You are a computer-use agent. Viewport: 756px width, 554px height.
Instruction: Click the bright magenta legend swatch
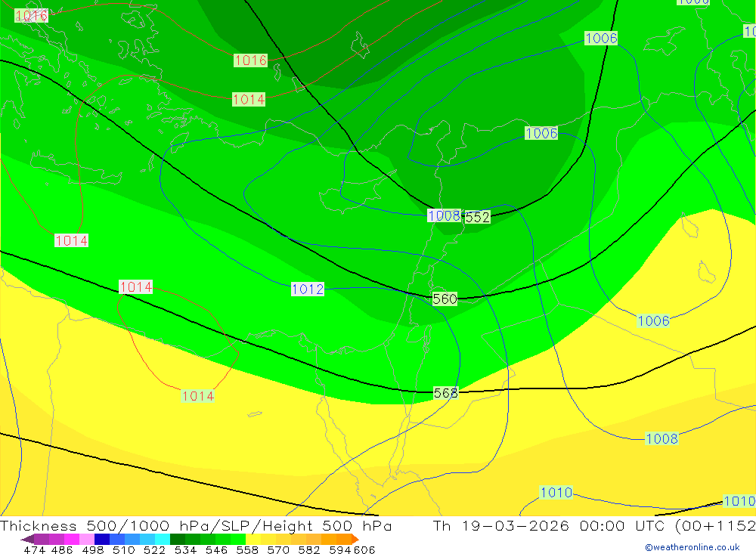point(71,539)
